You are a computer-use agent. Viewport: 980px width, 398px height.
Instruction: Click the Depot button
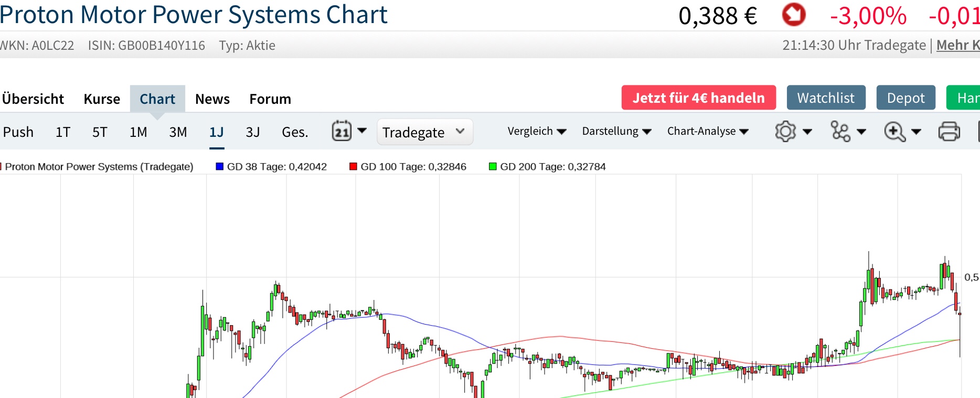point(906,98)
